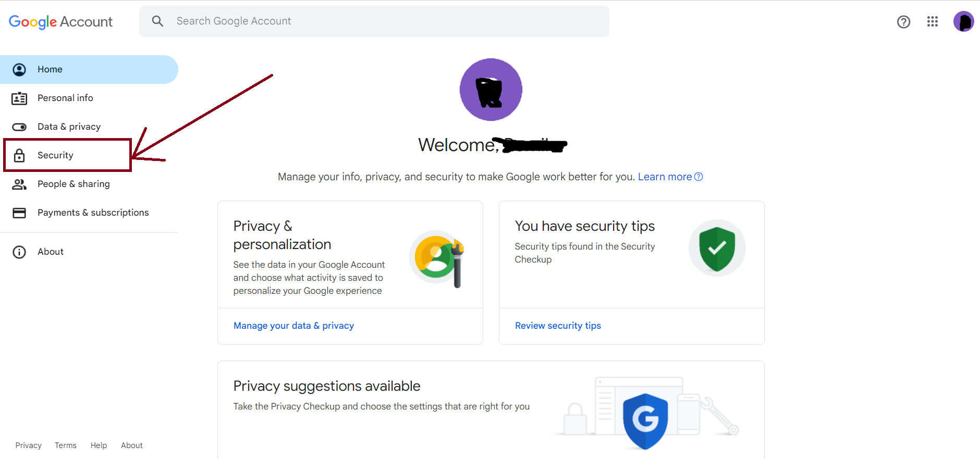Open the Security menu item
This screenshot has width=980, height=459.
[55, 155]
